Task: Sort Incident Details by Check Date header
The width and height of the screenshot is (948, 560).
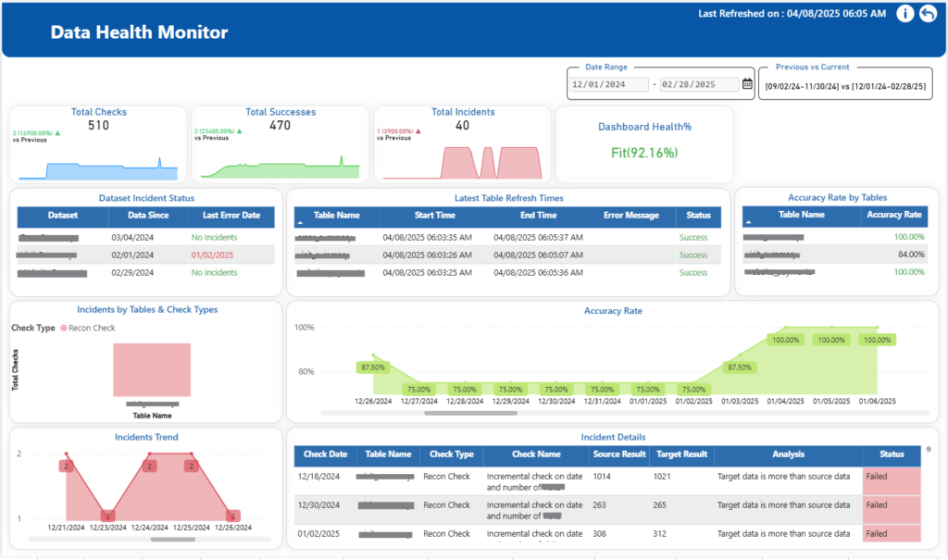Action: pyautogui.click(x=325, y=454)
